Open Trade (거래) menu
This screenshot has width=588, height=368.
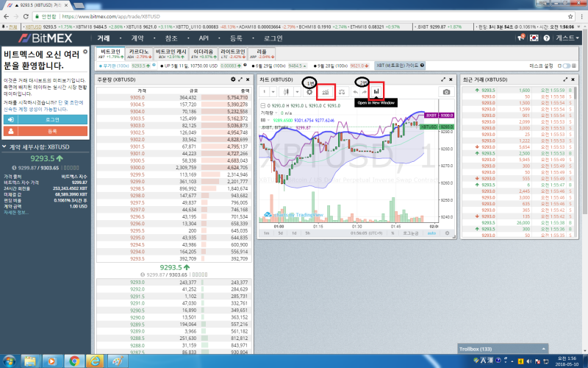(104, 38)
